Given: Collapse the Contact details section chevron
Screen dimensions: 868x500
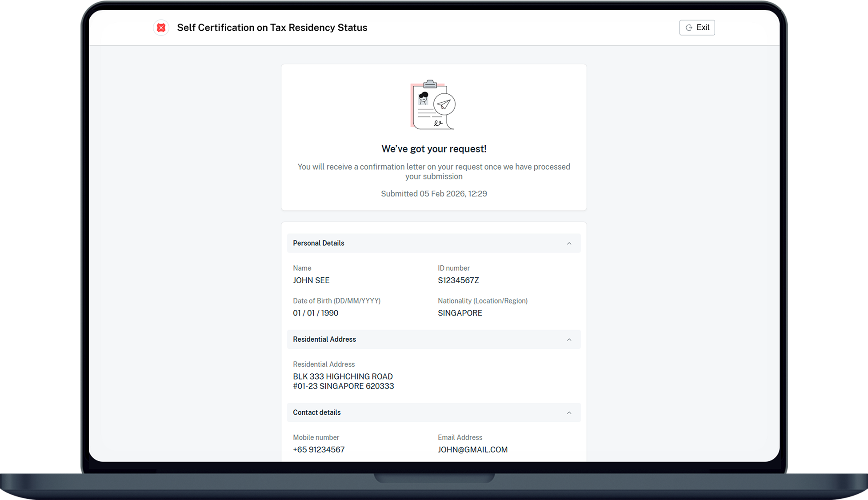Looking at the screenshot, I should tap(569, 413).
